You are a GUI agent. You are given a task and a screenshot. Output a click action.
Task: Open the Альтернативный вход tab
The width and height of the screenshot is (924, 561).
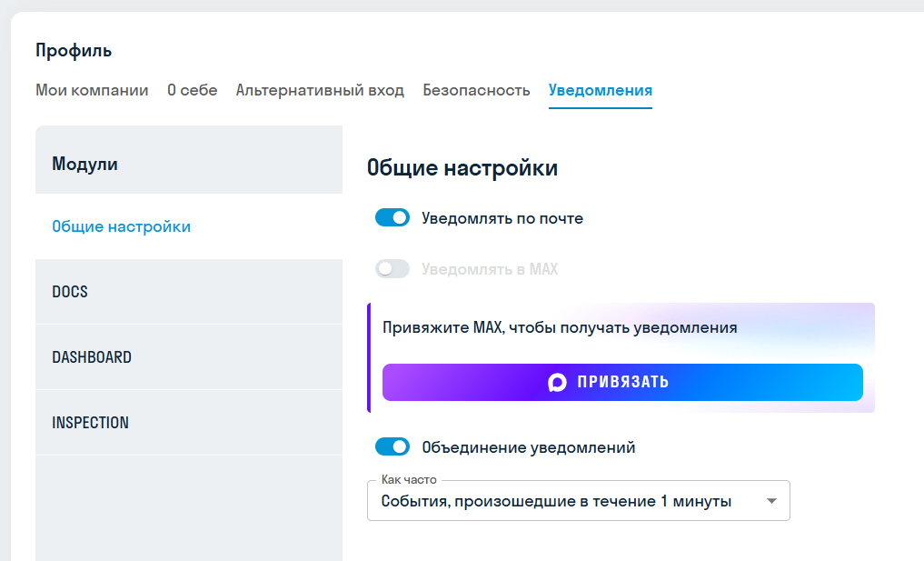tap(320, 90)
